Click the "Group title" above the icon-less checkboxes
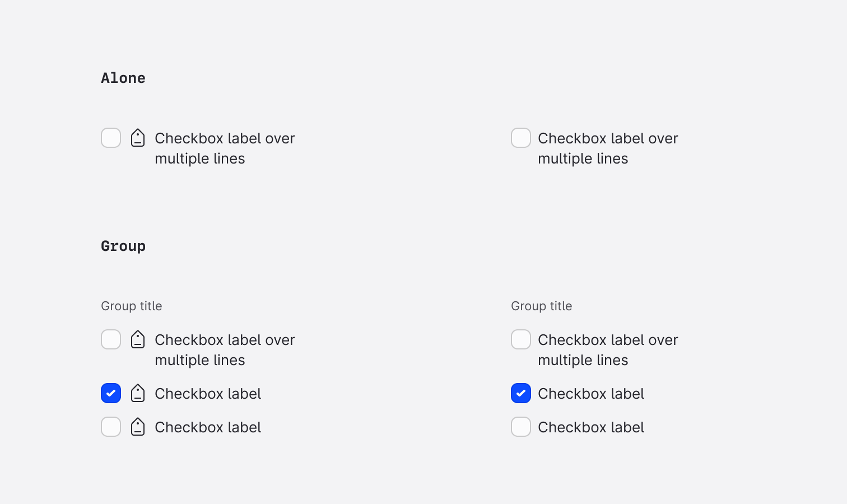This screenshot has width=847, height=504. pos(542,306)
